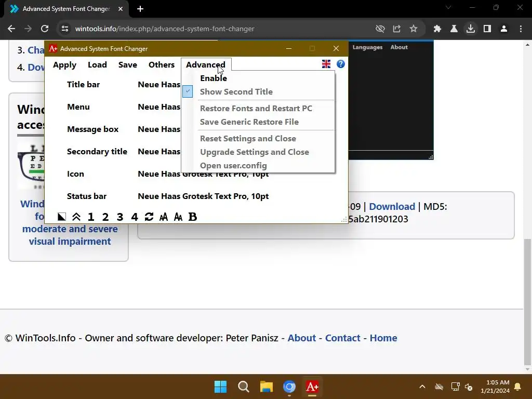Open the Others menu
Viewport: 532px width, 399px height.
coord(162,65)
